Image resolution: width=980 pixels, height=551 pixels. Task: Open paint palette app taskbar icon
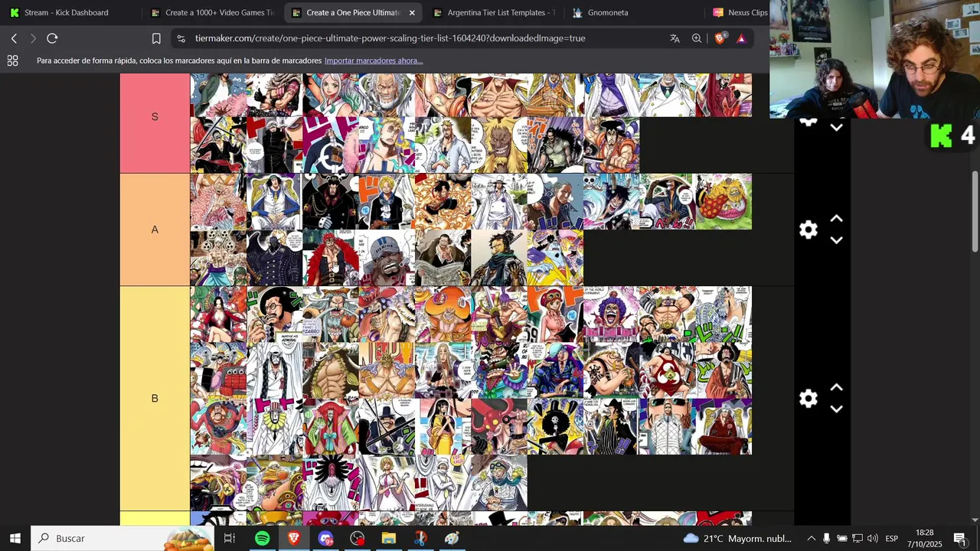pyautogui.click(x=452, y=538)
